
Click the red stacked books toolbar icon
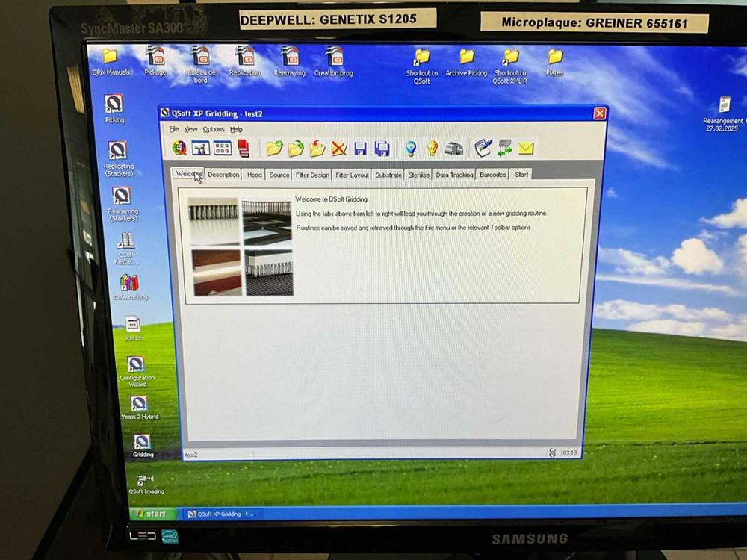244,148
